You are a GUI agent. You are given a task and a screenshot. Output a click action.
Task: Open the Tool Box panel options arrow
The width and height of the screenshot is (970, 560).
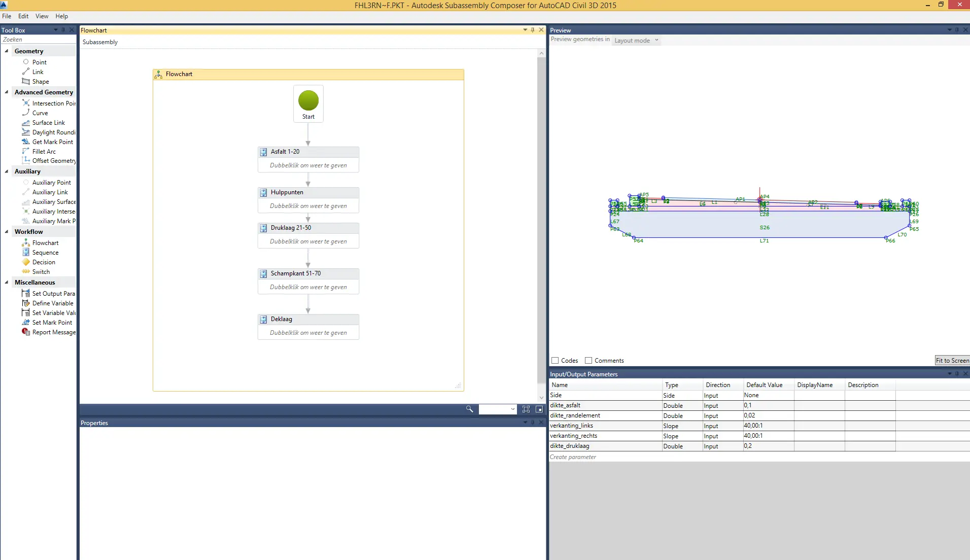[56, 30]
